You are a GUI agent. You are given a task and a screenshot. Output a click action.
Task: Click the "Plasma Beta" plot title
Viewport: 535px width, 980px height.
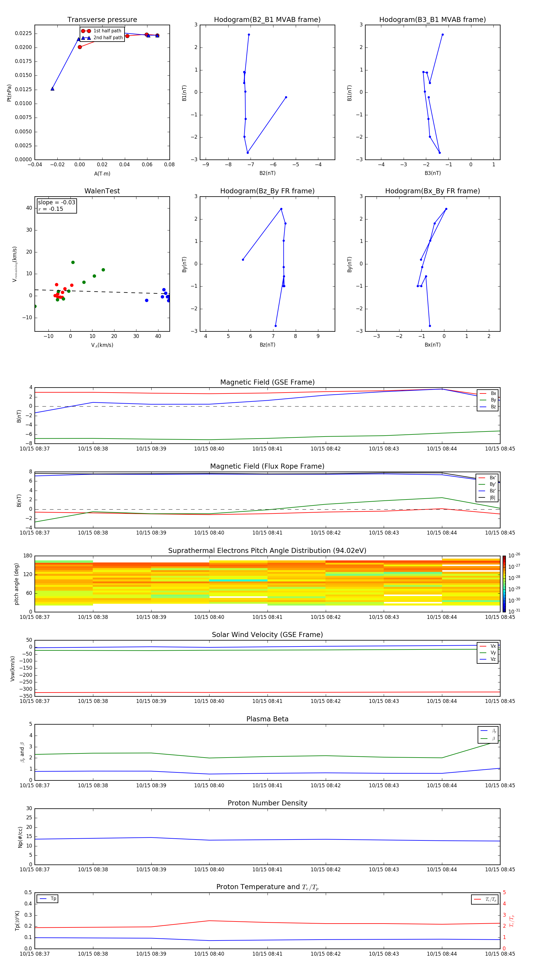click(267, 719)
